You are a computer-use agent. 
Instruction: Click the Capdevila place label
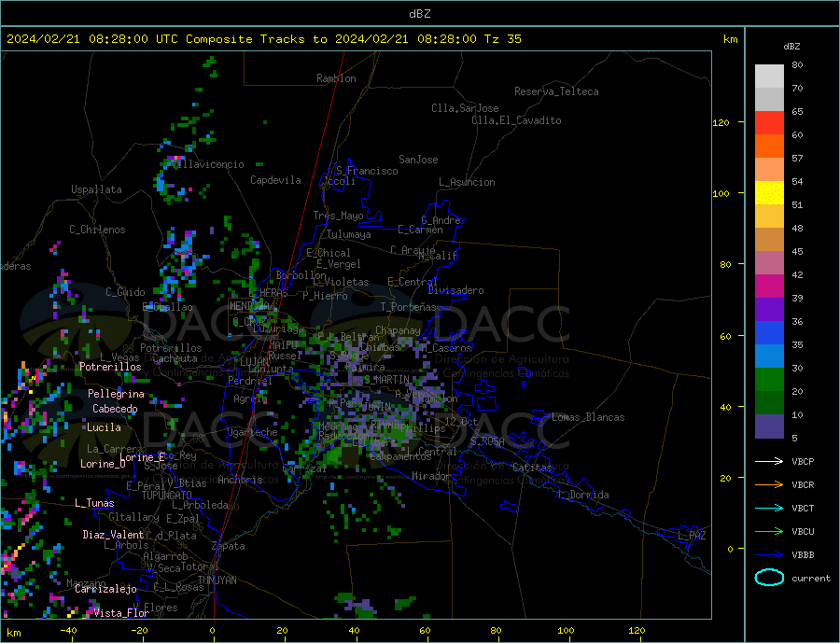[275, 180]
